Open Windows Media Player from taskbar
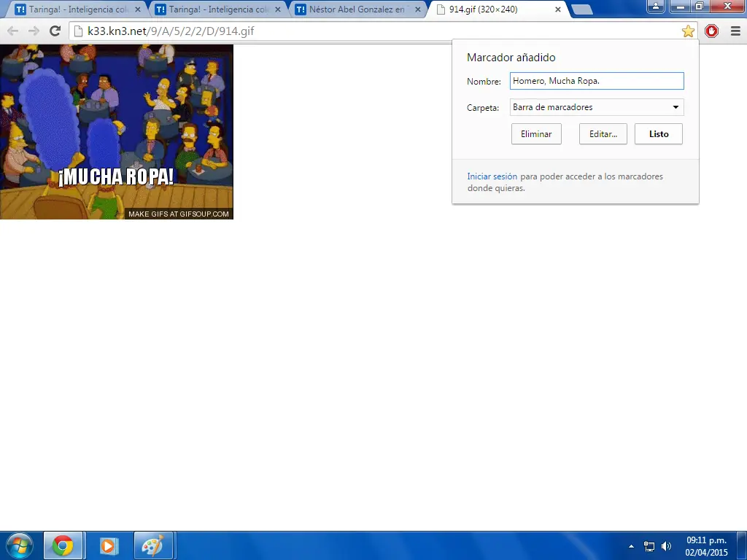The width and height of the screenshot is (747, 560). click(x=108, y=545)
